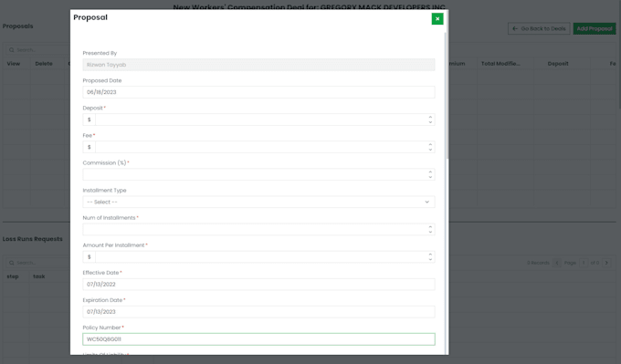621x364 pixels.
Task: Open the Installment Type dropdown
Action: coord(258,202)
